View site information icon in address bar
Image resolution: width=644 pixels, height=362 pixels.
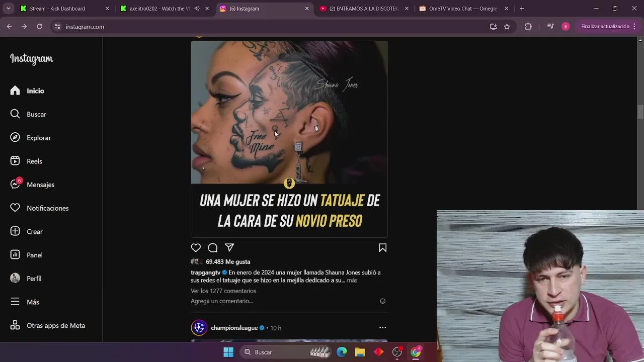(x=57, y=27)
